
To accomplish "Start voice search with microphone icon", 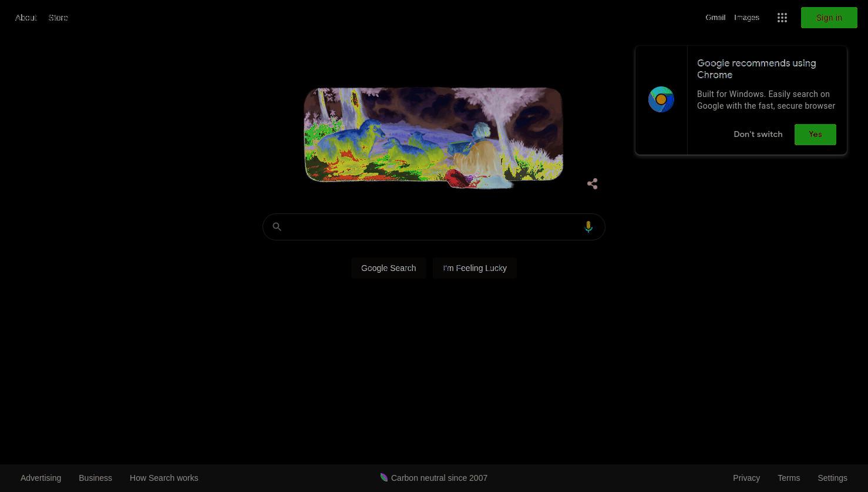I will click(588, 227).
